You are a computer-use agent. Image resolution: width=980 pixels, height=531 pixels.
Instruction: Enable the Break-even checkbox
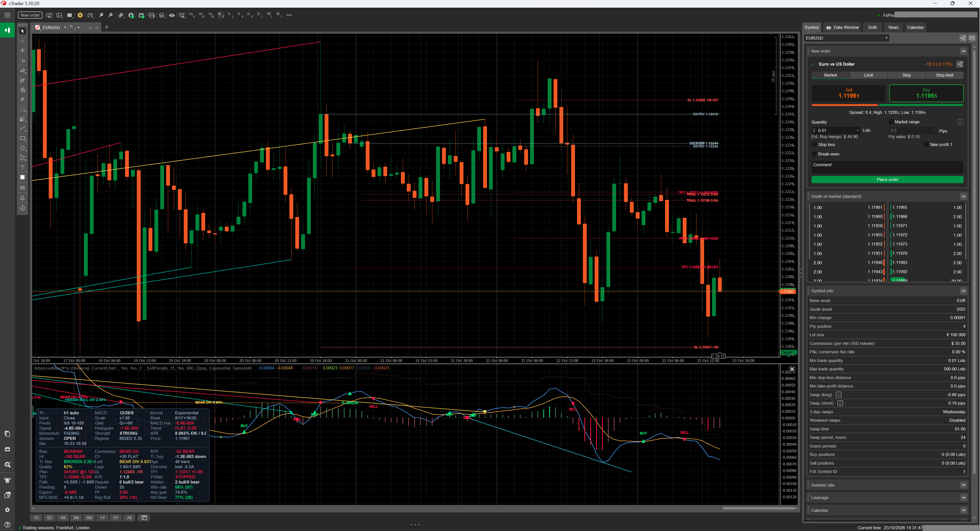(815, 154)
